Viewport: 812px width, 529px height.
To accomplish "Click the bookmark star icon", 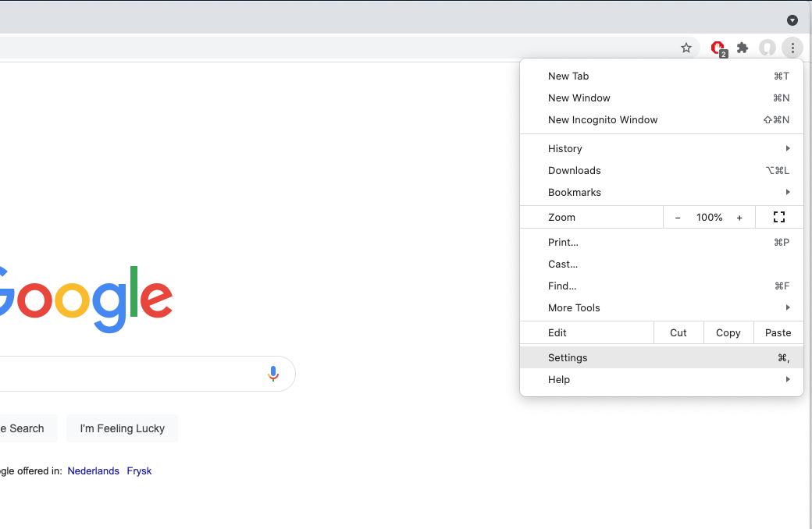I will pyautogui.click(x=686, y=48).
